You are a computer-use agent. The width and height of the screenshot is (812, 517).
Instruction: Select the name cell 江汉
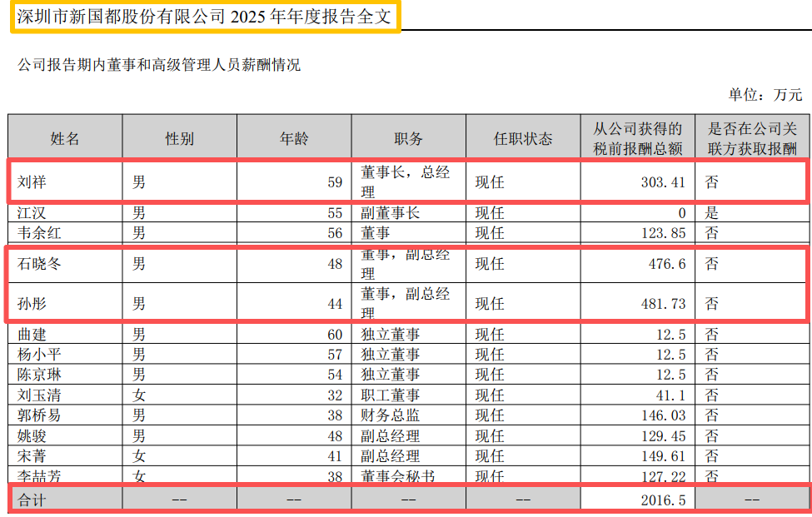[x=32, y=213]
